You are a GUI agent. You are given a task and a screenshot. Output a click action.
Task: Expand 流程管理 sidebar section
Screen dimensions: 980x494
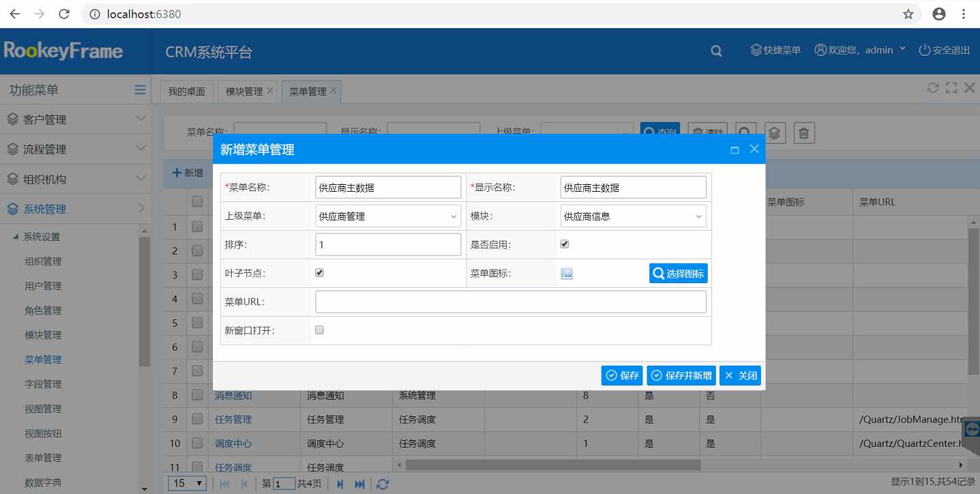pyautogui.click(x=75, y=149)
